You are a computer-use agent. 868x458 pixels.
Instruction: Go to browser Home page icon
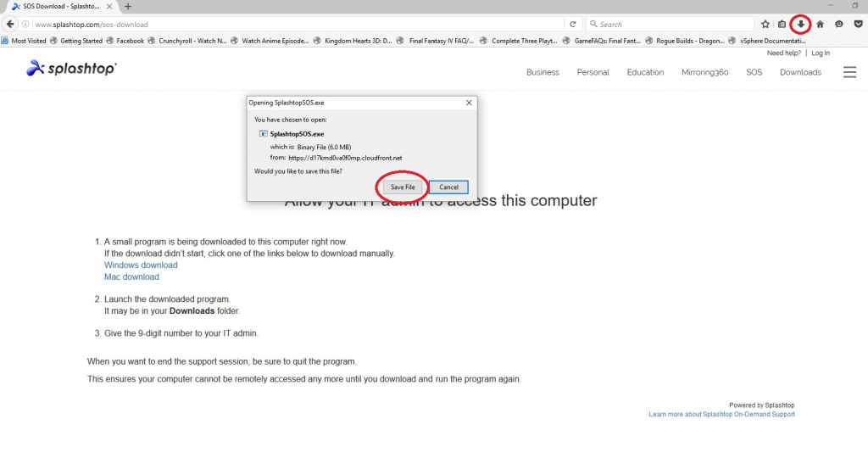tap(820, 25)
